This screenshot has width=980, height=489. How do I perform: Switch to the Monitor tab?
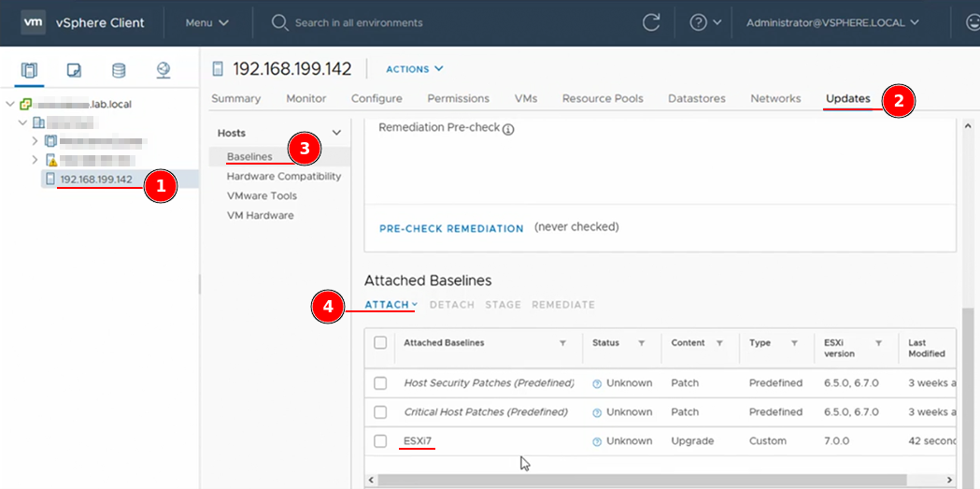pos(306,98)
